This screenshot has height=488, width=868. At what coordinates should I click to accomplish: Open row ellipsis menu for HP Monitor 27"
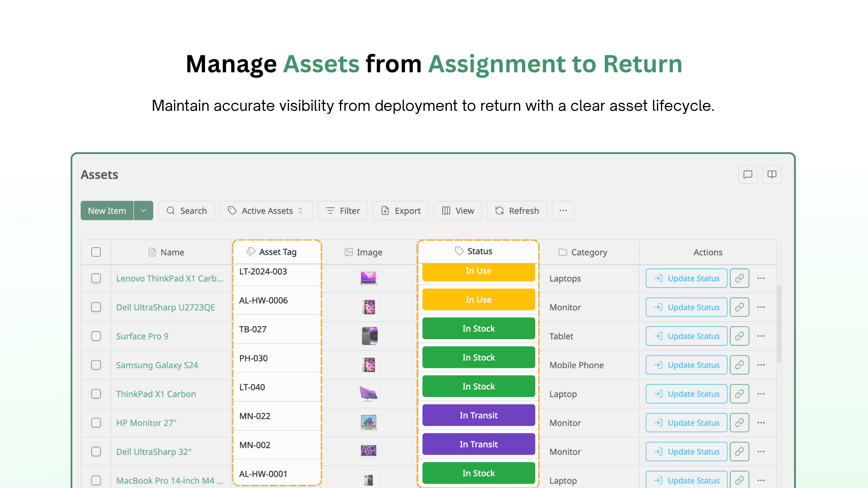click(x=761, y=423)
